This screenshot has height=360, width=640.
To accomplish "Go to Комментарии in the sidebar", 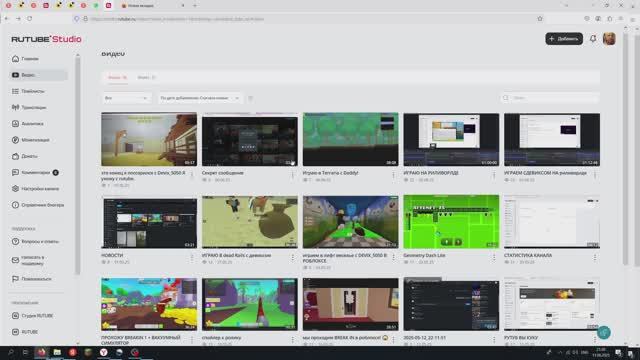I will 36,173.
